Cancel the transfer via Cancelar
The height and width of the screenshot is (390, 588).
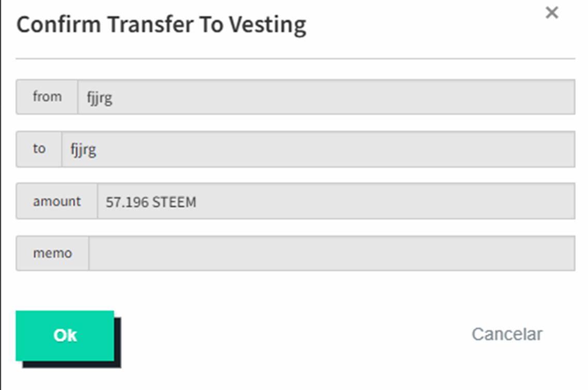(x=507, y=334)
